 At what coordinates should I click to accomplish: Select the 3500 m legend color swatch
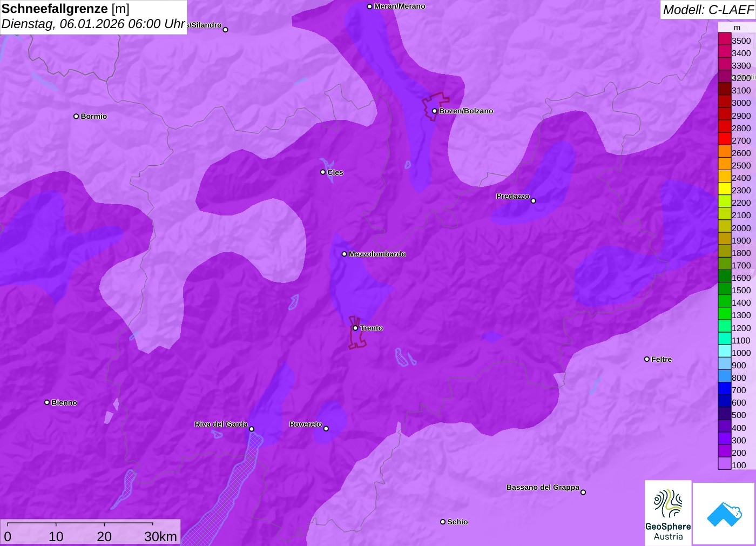(x=724, y=40)
